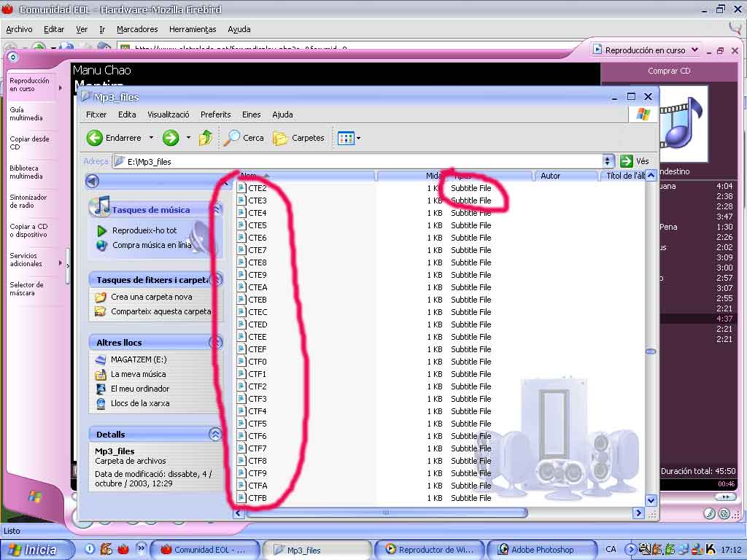Open Marcadores menu in Firebird
The width and height of the screenshot is (747, 560).
pyautogui.click(x=137, y=29)
